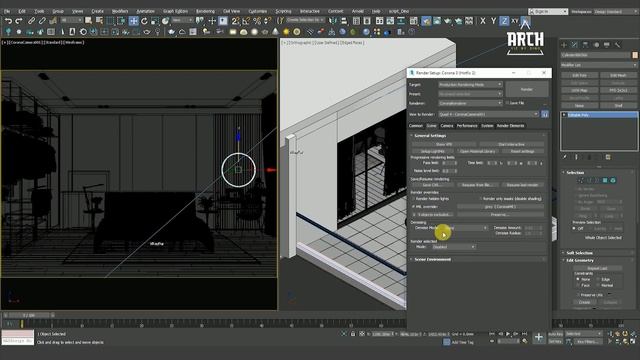Select the Preview Selection Off radio button

coord(574,229)
